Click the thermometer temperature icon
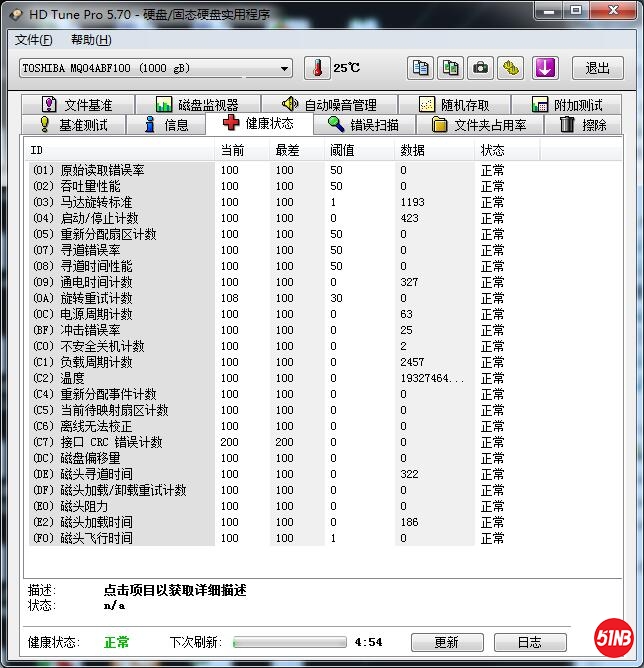This screenshot has width=644, height=668. click(x=317, y=68)
